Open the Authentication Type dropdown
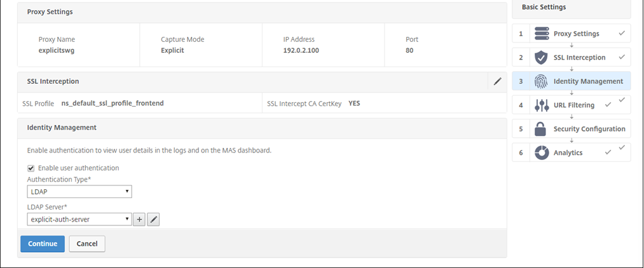The image size is (644, 268). tap(79, 191)
